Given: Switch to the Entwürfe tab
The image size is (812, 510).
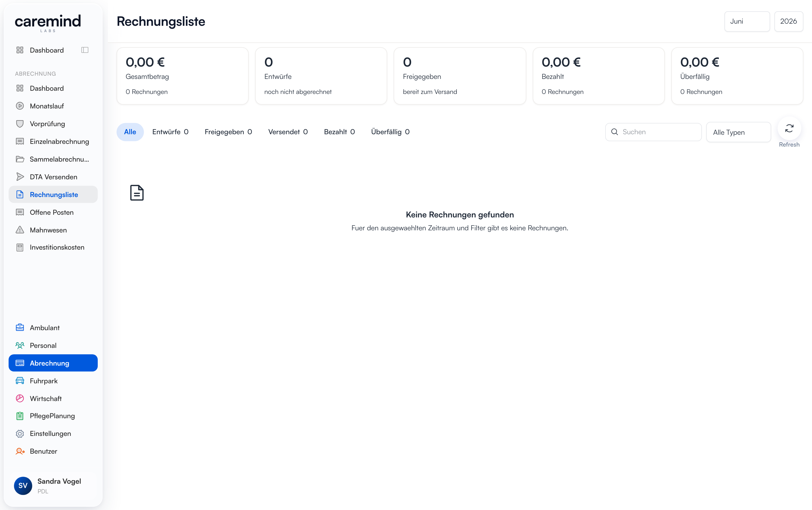Looking at the screenshot, I should point(170,132).
